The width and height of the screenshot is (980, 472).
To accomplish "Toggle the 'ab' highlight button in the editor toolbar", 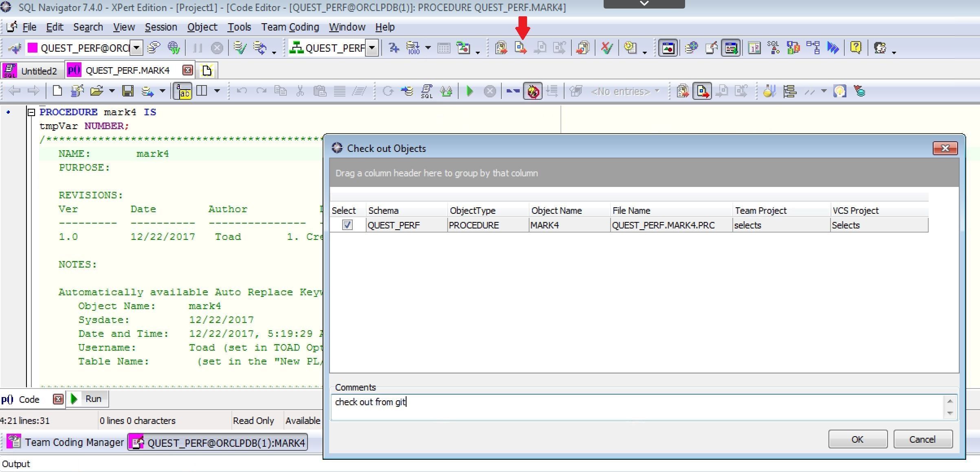I will (183, 91).
